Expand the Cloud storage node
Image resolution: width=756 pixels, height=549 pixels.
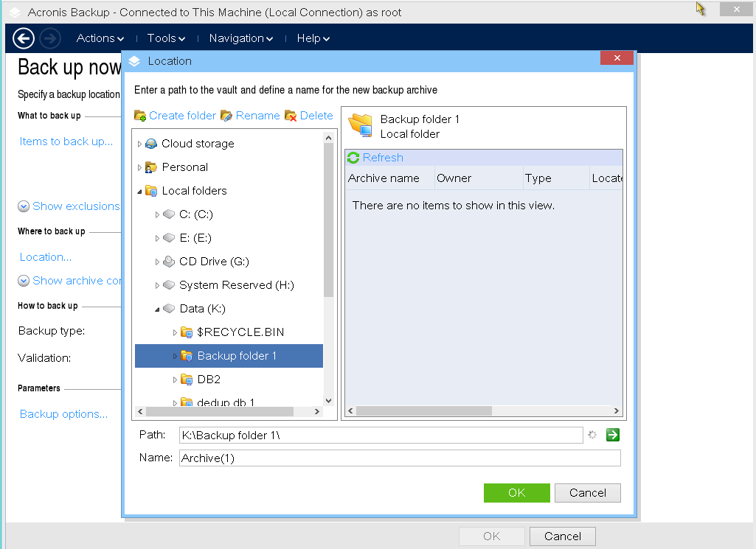pos(139,144)
